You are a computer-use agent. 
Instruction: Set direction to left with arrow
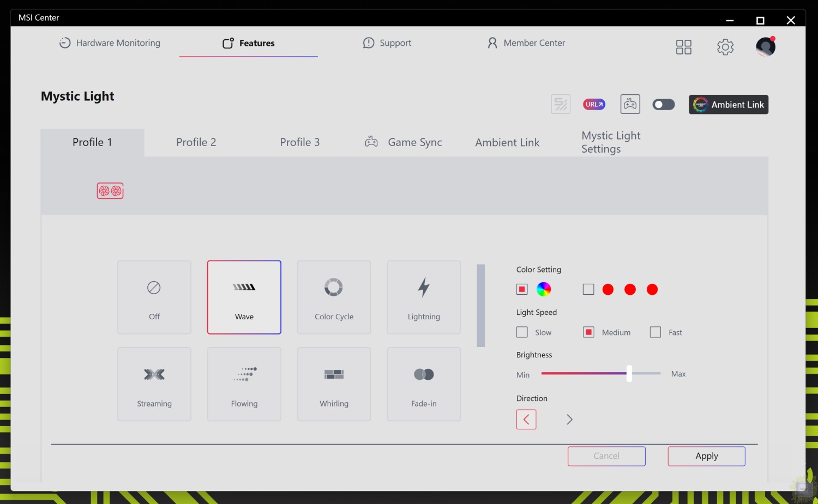(526, 420)
